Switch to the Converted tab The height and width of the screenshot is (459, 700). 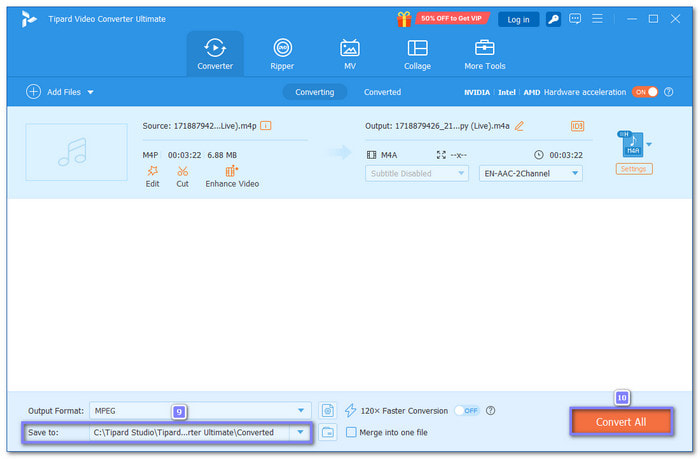point(382,92)
